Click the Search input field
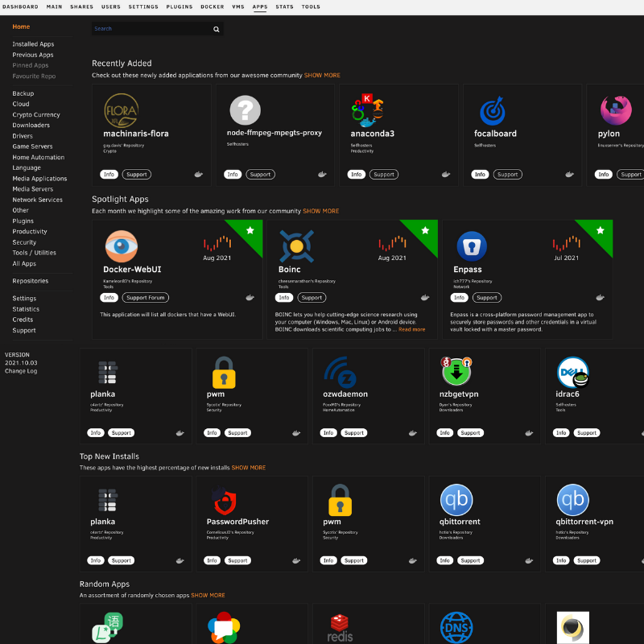This screenshot has width=644, height=644. [x=149, y=29]
